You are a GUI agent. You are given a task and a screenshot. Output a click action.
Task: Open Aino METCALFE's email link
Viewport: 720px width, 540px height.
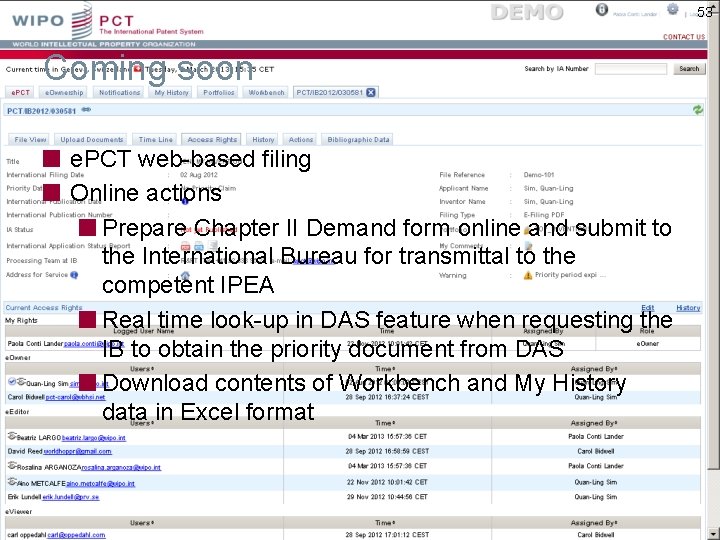coord(101,484)
